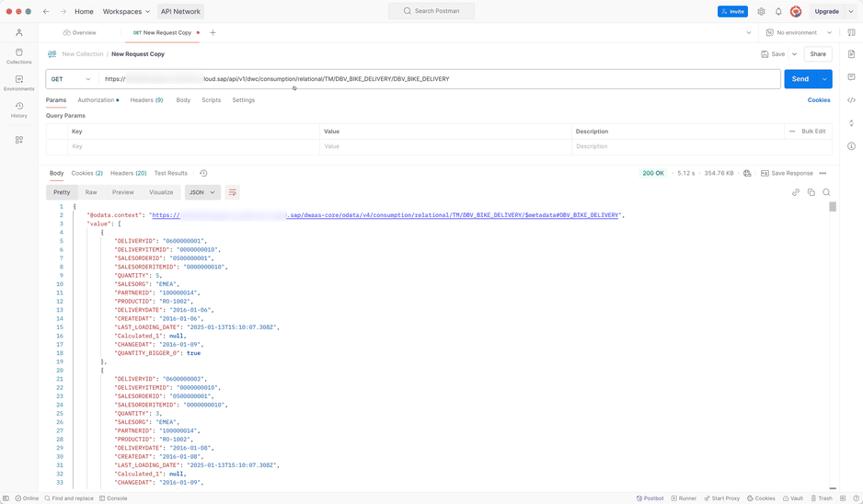Switch to the request Body tab
863x504 pixels.
click(x=183, y=100)
